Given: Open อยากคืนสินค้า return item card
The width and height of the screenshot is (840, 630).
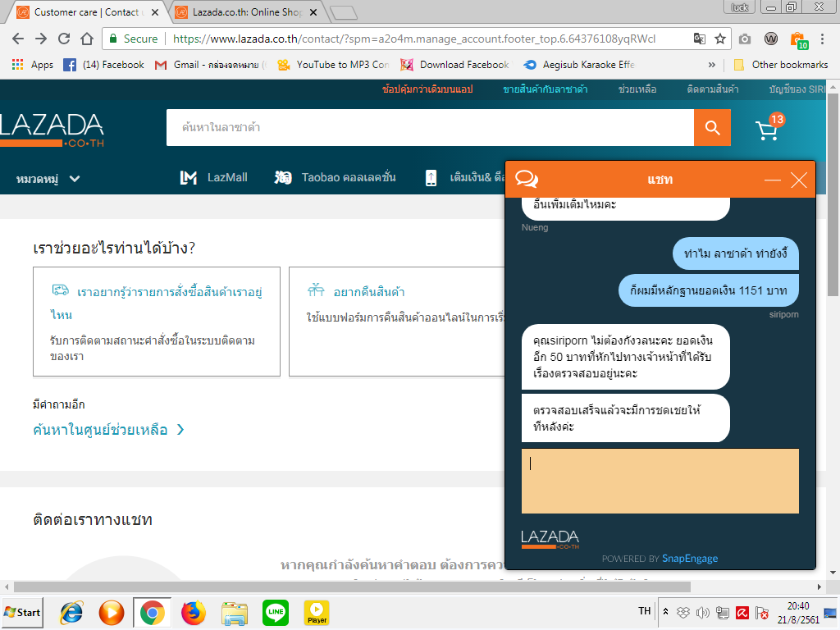Looking at the screenshot, I should (369, 292).
